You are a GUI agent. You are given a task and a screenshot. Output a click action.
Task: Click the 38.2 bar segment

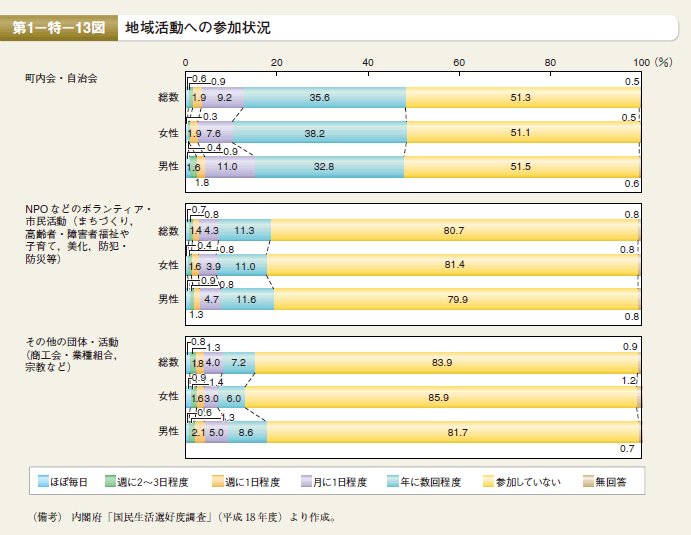[x=320, y=132]
